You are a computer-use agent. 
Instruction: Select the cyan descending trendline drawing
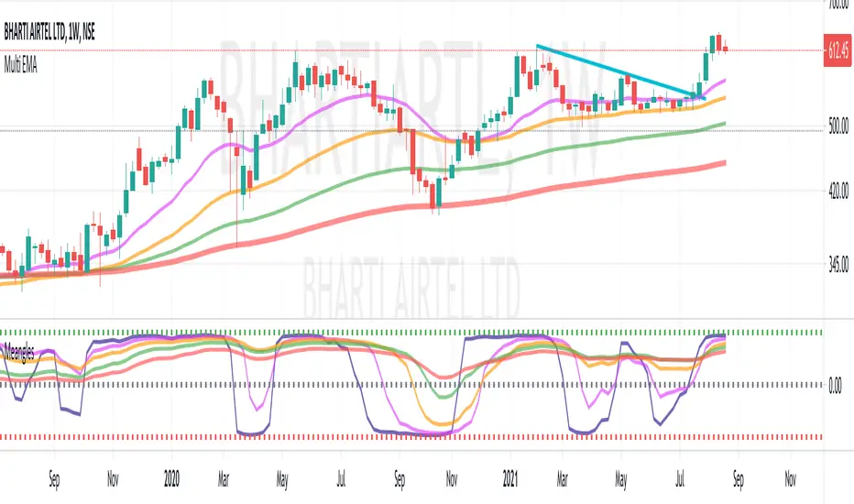click(621, 71)
